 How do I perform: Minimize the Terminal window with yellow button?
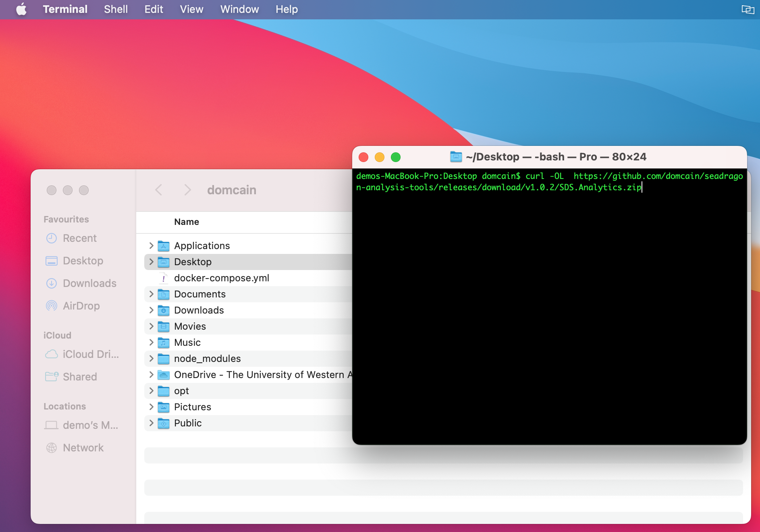(380, 157)
